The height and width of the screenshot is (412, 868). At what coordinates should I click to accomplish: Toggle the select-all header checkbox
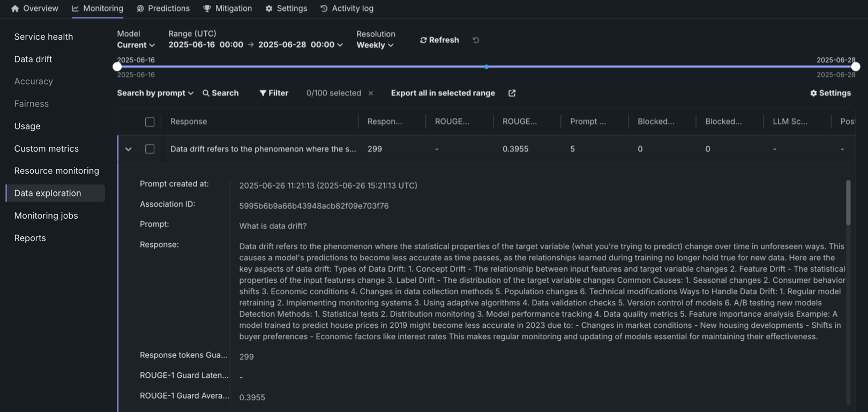pyautogui.click(x=150, y=122)
